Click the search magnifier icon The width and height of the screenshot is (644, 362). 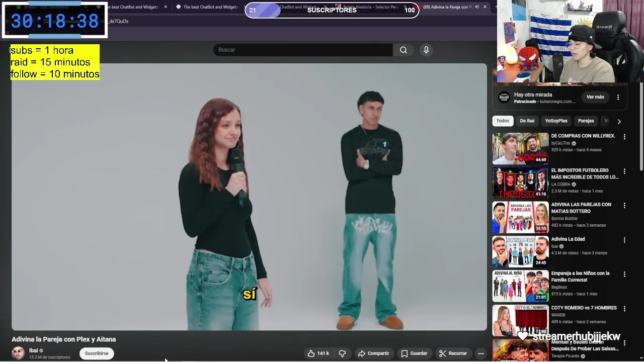(404, 50)
